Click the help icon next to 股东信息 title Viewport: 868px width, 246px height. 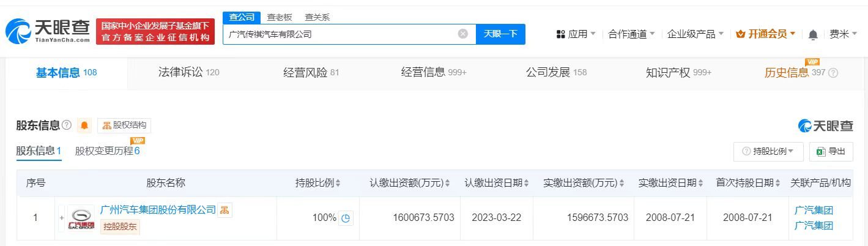[67, 125]
